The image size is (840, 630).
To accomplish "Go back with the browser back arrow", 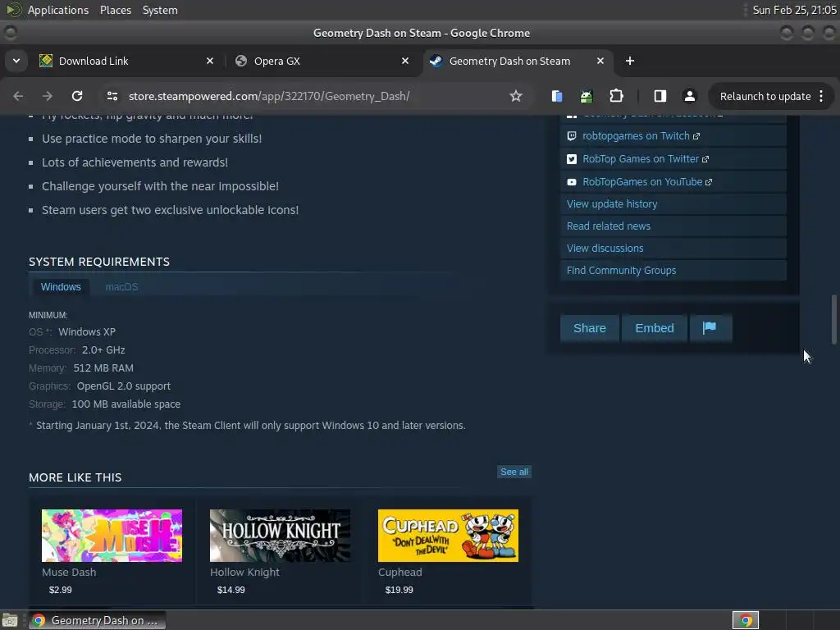I will tap(18, 96).
